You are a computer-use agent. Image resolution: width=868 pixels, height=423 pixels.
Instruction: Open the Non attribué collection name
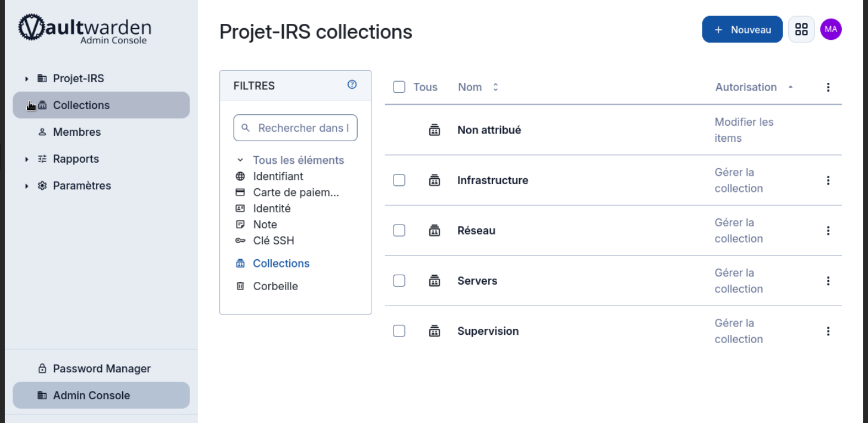click(489, 130)
